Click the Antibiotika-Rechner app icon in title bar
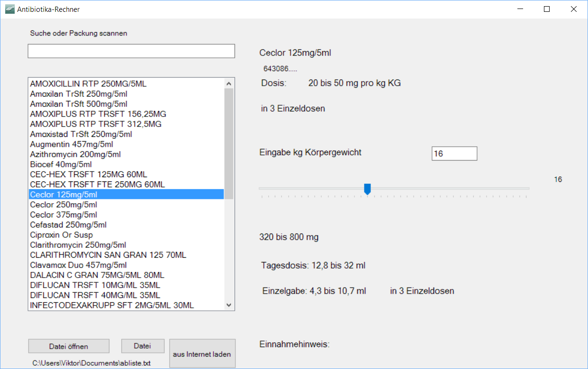The height and width of the screenshot is (369, 588). point(10,9)
